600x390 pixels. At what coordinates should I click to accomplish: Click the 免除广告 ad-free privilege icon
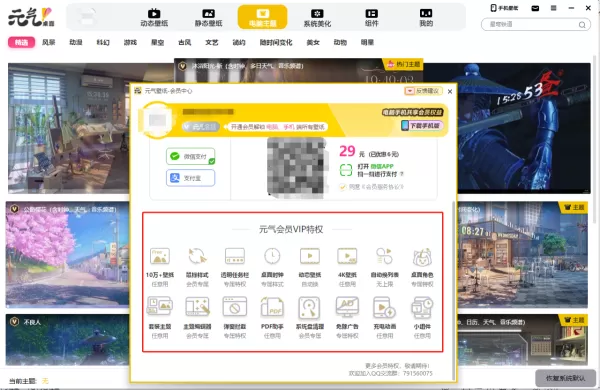coord(347,307)
